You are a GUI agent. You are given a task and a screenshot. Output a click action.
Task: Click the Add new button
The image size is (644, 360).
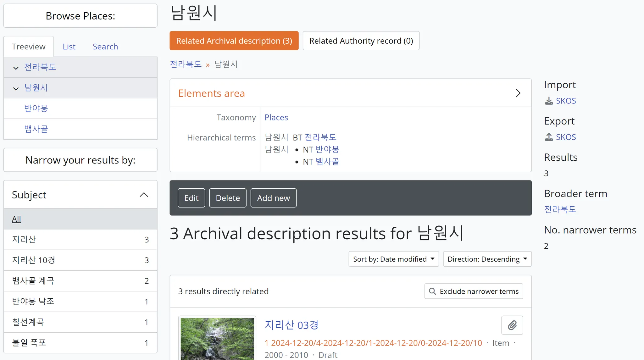(x=273, y=198)
